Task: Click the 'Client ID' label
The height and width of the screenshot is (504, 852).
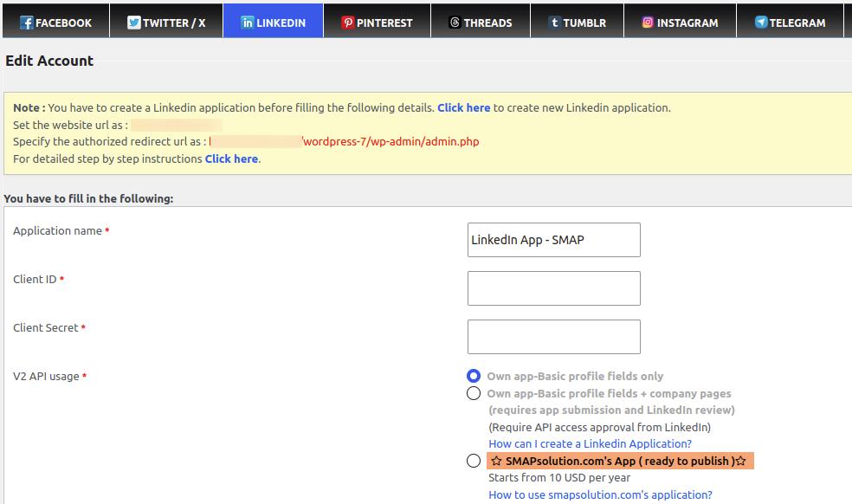Action: [x=35, y=279]
